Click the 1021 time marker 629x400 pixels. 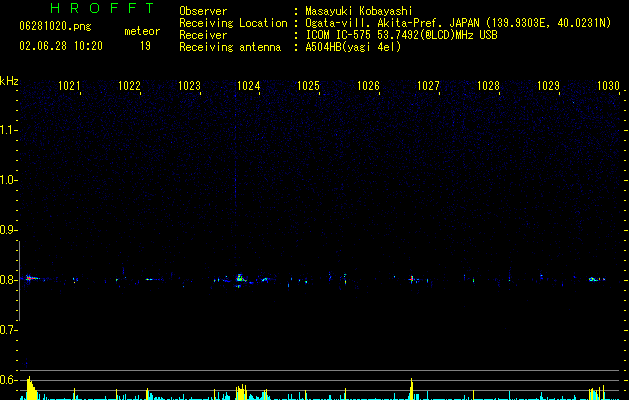[69, 86]
